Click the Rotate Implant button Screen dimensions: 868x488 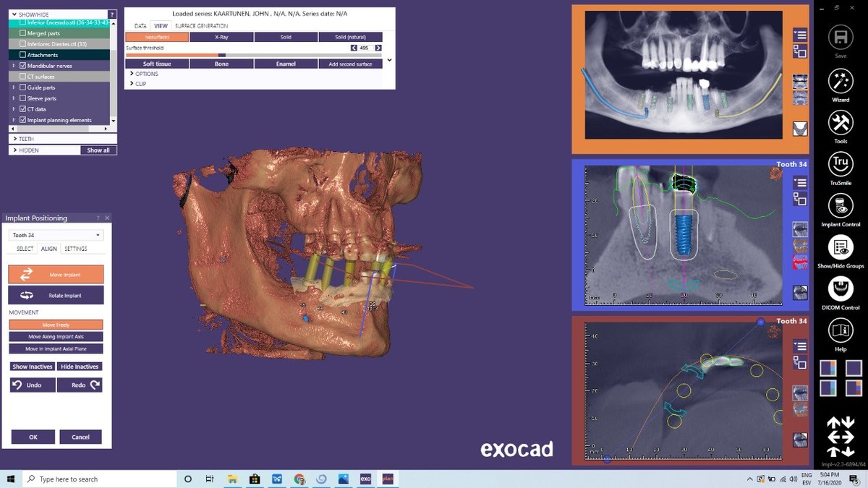56,295
